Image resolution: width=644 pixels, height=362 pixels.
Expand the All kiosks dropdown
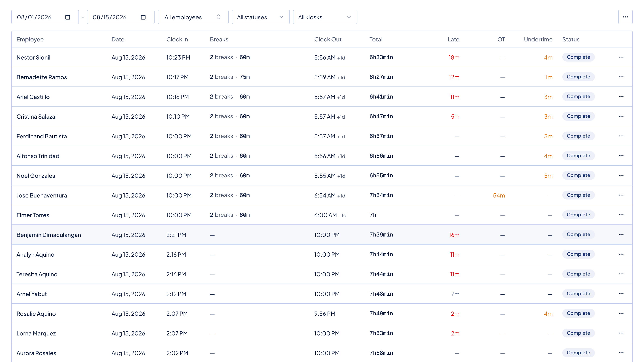pyautogui.click(x=325, y=17)
